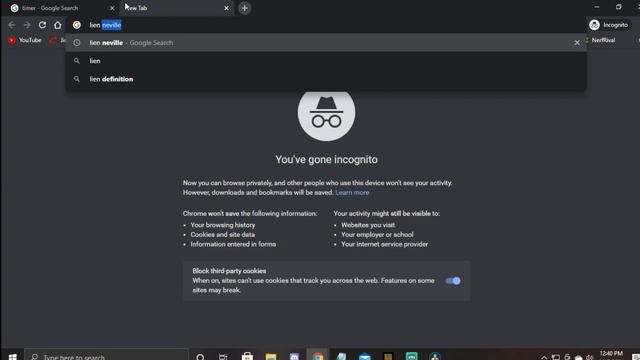Screen dimensions: 640x360
Task: Choose the 'lien neville - Google Search' suggestion
Action: point(326,42)
